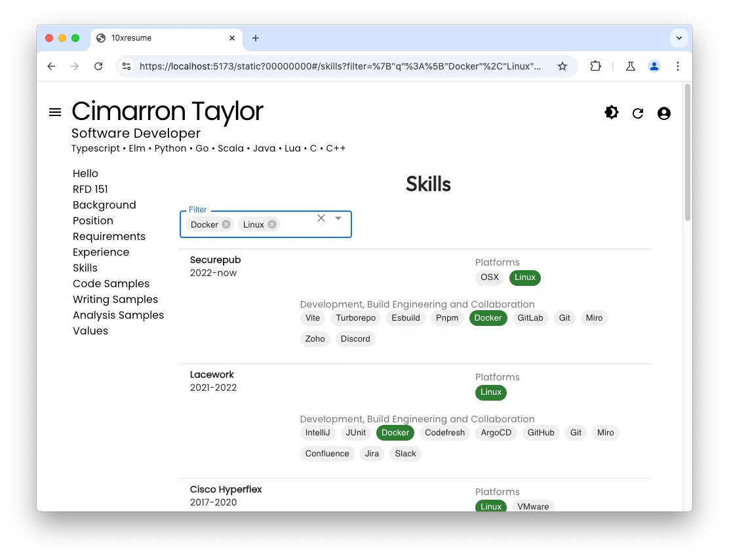Remove the Docker chip from the filter

pos(226,224)
